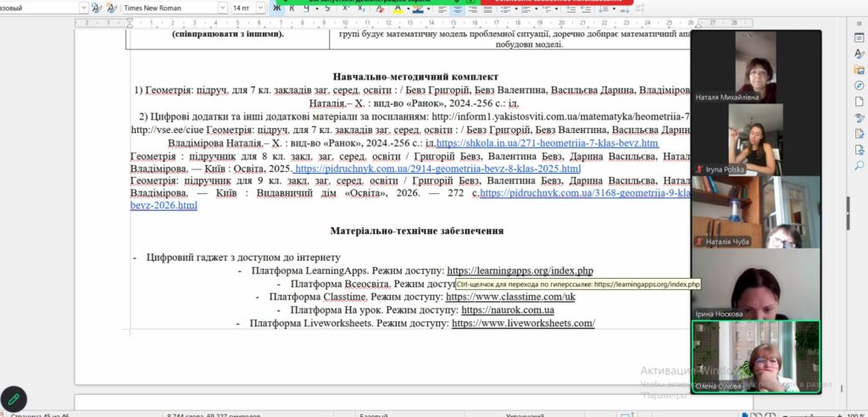Center paragraph alignment button
Image resolution: width=868 pixels, height=417 pixels.
point(457,8)
